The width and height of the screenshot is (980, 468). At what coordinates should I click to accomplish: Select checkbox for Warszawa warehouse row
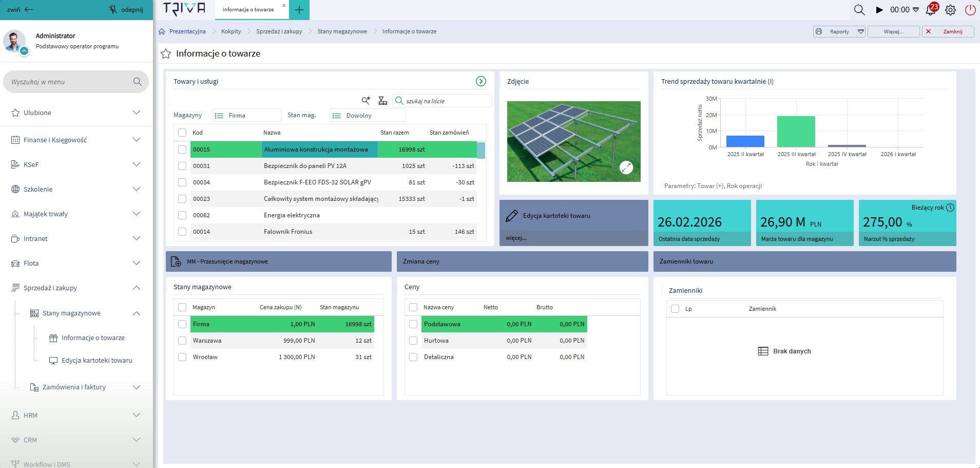click(182, 341)
